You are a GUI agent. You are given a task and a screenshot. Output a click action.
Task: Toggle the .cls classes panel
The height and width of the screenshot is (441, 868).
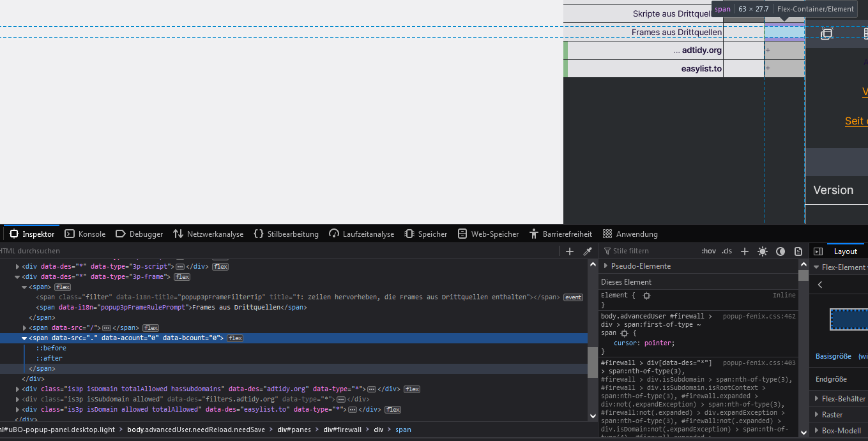tap(727, 251)
